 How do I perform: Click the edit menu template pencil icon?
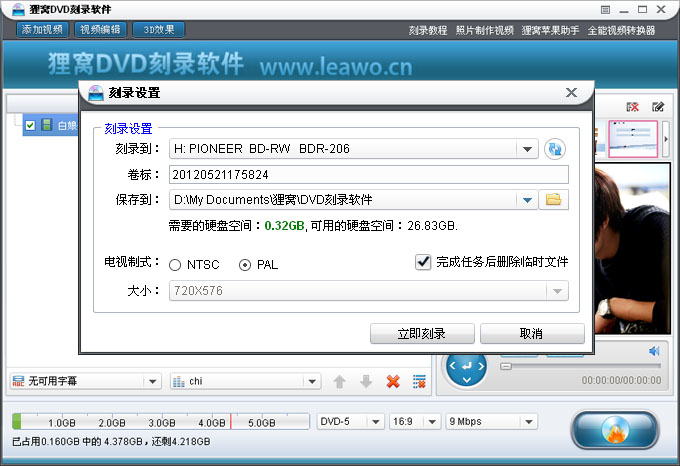pos(658,107)
